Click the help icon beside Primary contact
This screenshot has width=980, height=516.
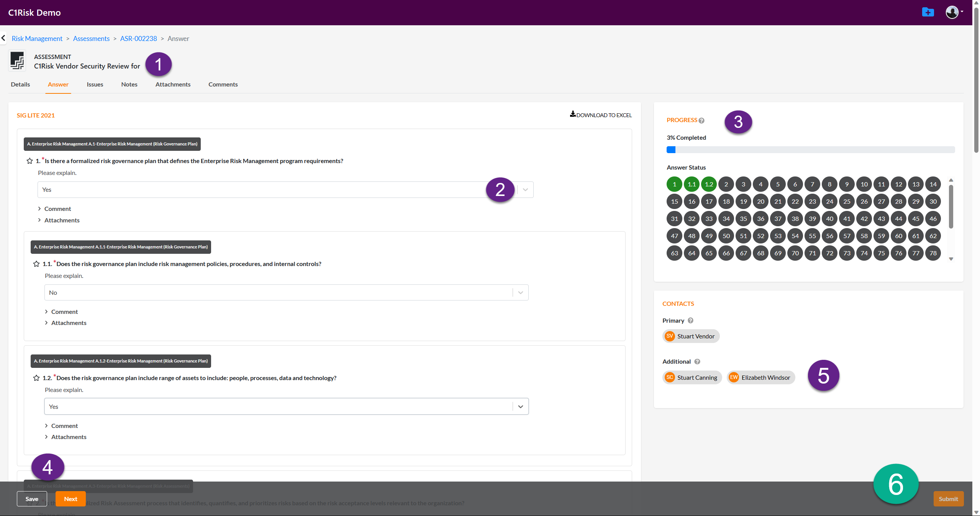click(690, 320)
